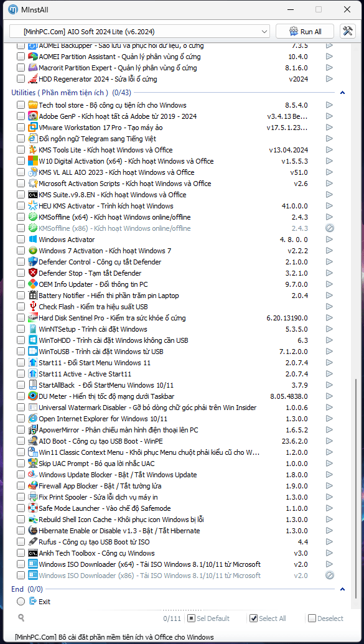
Task: Tick the AOMEI Partition Assistant checkbox
Action: click(21, 57)
